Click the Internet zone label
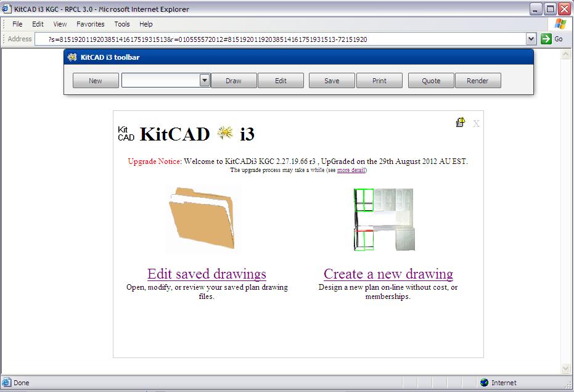This screenshot has width=574, height=392. (504, 383)
